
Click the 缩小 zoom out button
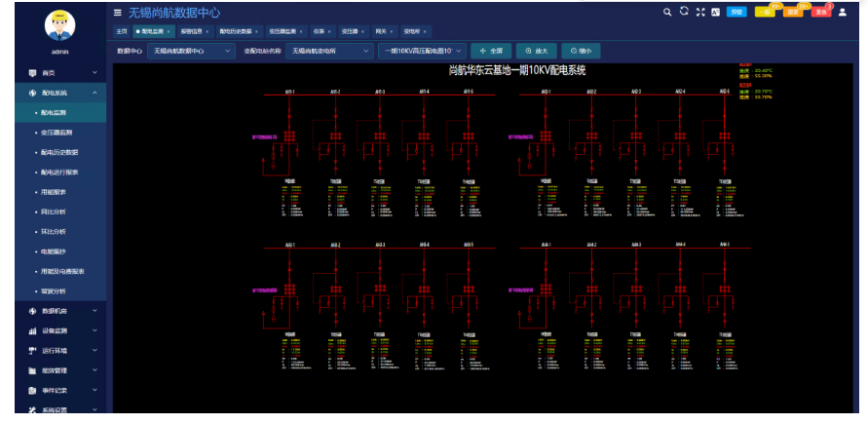[x=582, y=50]
